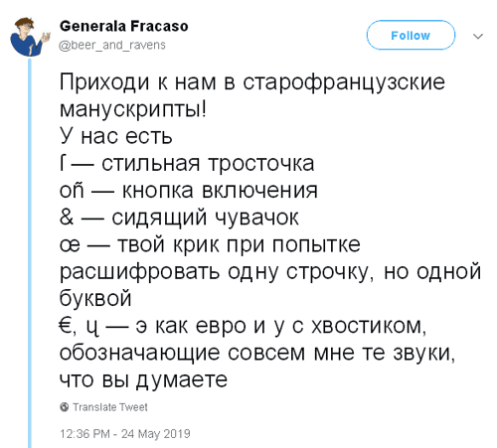This screenshot has width=497, height=448.
Task: Click the final line 'что вы думаете'
Action: [143, 380]
